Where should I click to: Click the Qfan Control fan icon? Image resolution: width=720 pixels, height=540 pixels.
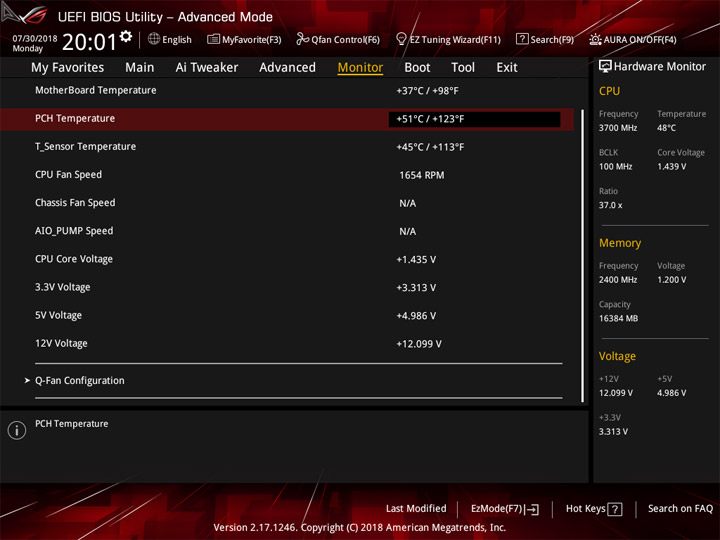[302, 39]
